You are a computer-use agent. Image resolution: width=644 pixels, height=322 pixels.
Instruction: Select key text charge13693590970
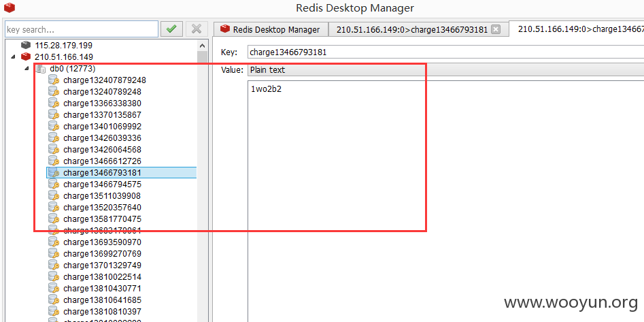point(102,242)
